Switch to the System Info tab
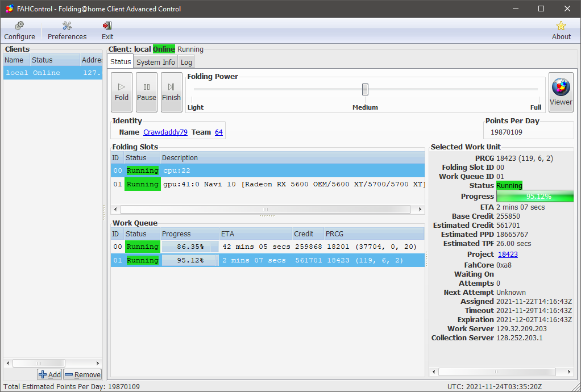The image size is (581, 392). pyautogui.click(x=156, y=62)
